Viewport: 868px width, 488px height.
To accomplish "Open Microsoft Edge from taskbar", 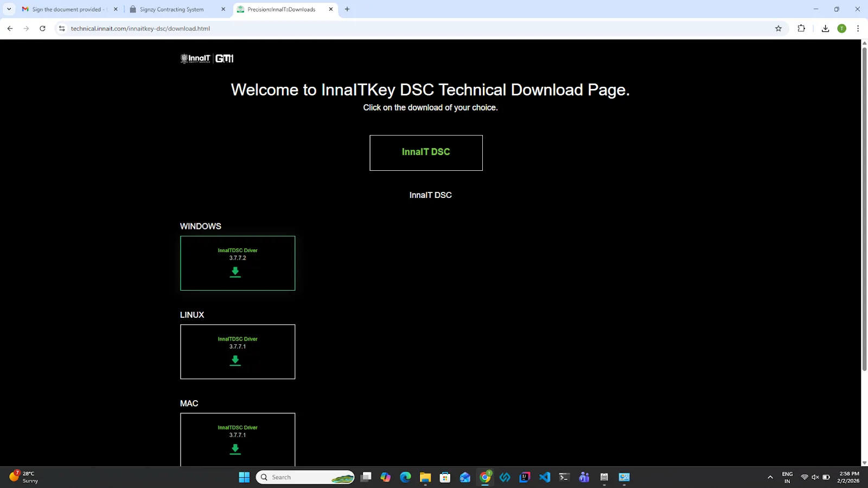I will [405, 477].
